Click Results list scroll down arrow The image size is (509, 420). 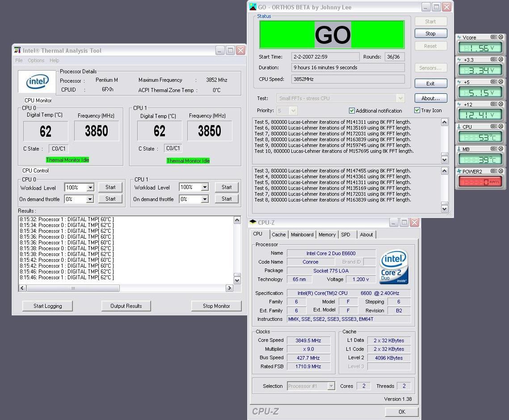pyautogui.click(x=237, y=280)
